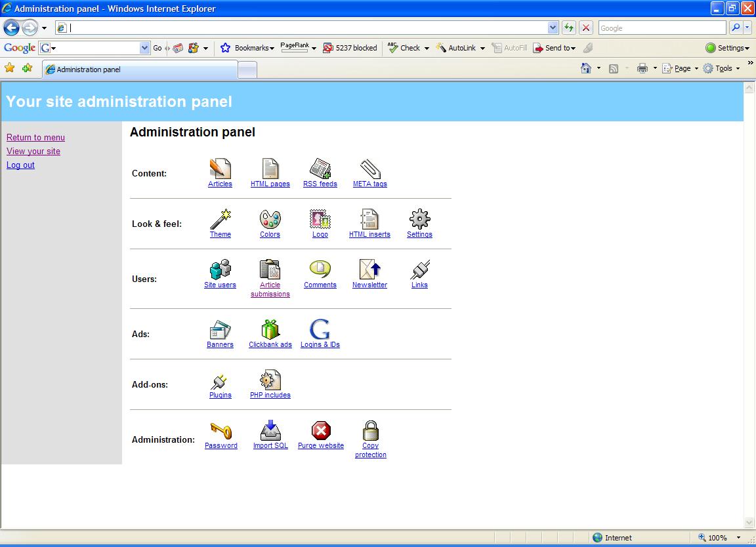Click the Add to Favorites star-plus icon
This screenshot has height=547, width=756.
[x=27, y=68]
